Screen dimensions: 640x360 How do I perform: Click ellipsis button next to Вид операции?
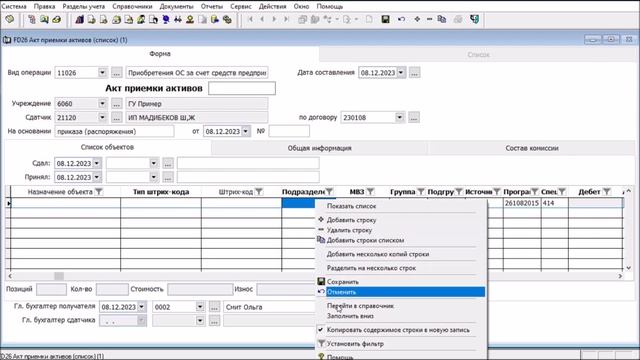coord(116,73)
